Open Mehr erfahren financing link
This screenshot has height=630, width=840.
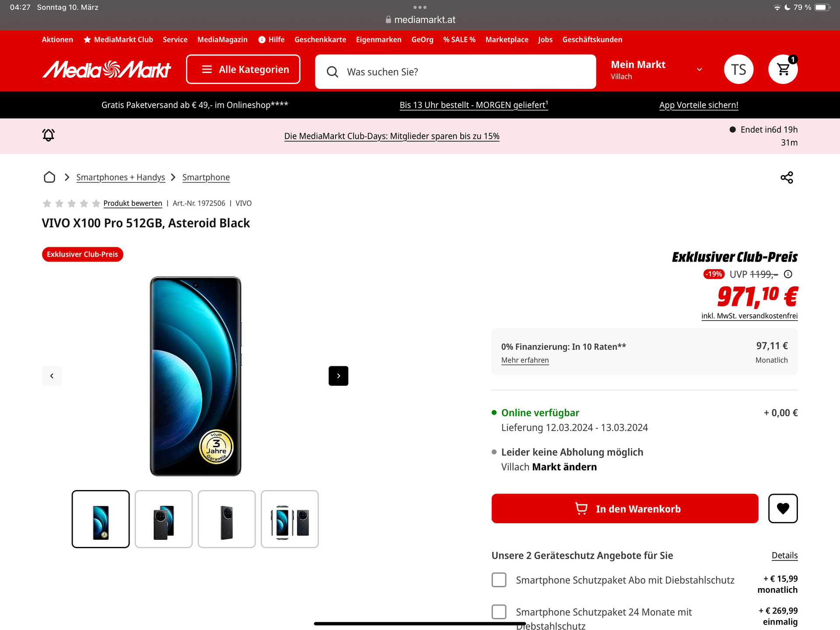(525, 360)
